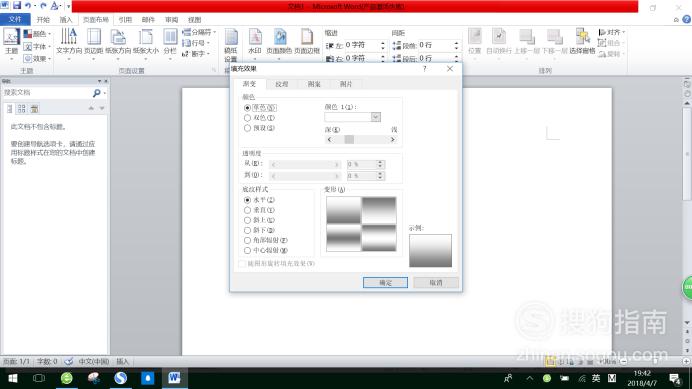Select the 中心辐射 shading style option
Screen dimensions: 692x389
[x=247, y=250]
